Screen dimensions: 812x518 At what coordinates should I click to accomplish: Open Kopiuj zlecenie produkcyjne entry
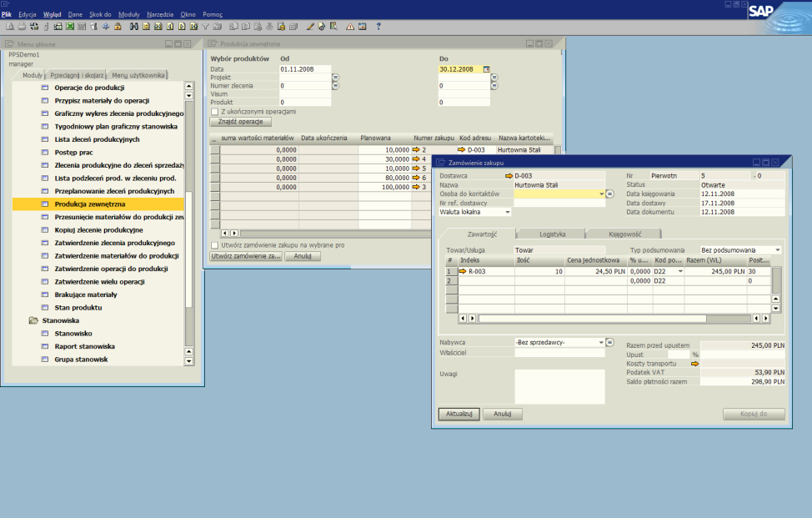point(99,230)
